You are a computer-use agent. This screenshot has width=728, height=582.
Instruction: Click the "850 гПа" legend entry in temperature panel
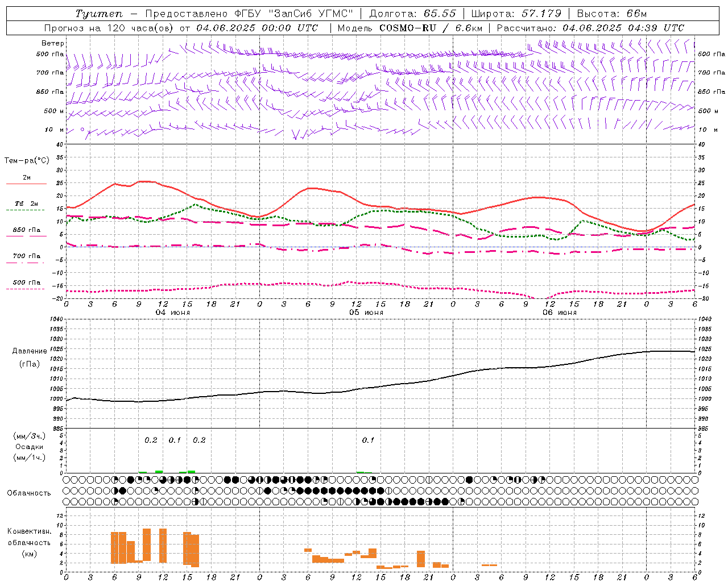(27, 230)
